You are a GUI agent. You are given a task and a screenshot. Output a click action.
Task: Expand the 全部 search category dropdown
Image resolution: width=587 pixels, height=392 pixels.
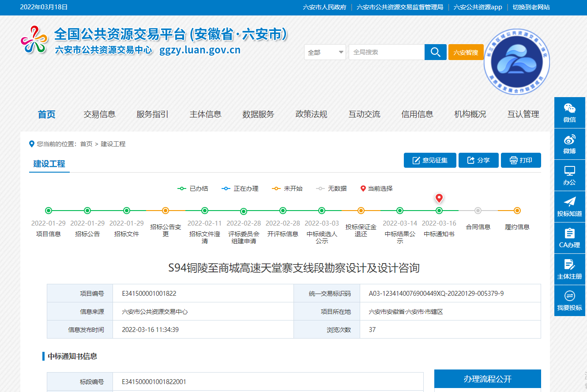click(325, 52)
